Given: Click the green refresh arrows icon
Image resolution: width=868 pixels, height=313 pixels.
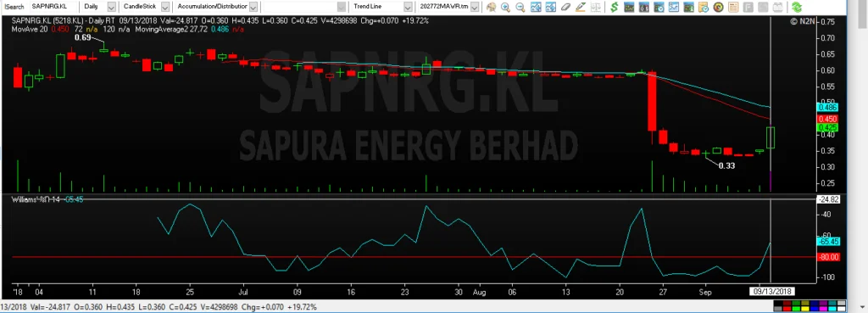Looking at the screenshot, I should coord(797,7).
